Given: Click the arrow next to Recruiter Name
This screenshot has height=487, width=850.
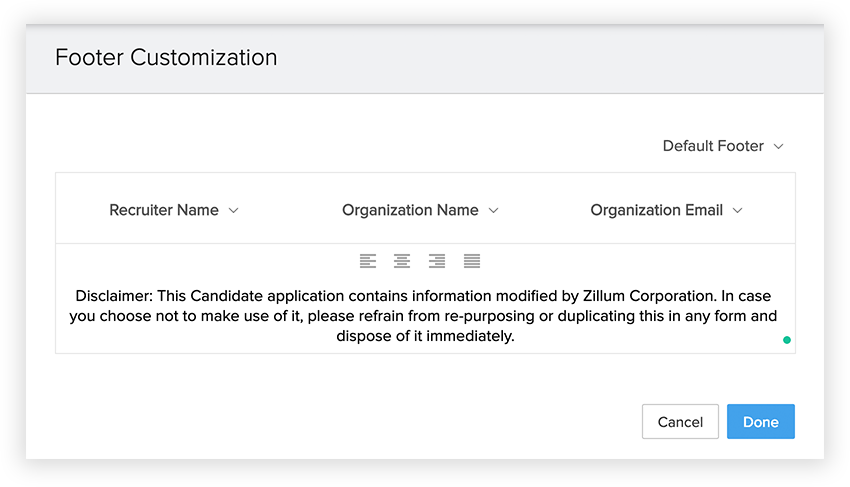Looking at the screenshot, I should [234, 211].
